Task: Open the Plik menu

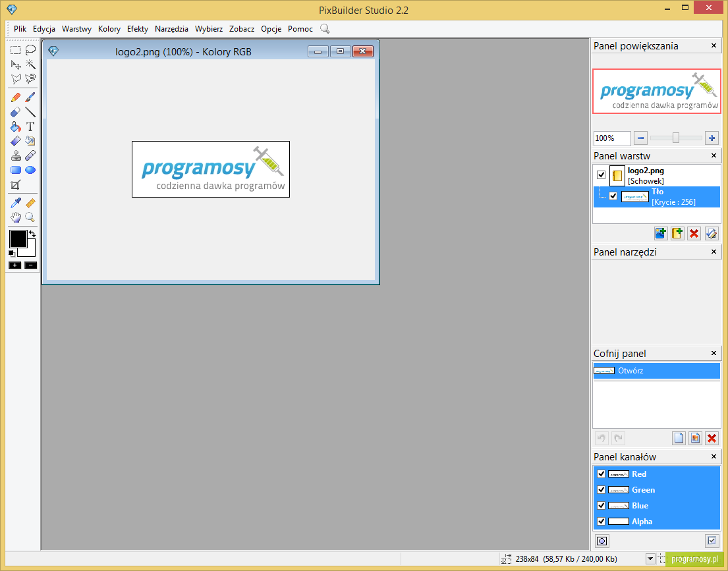Action: 20,29
